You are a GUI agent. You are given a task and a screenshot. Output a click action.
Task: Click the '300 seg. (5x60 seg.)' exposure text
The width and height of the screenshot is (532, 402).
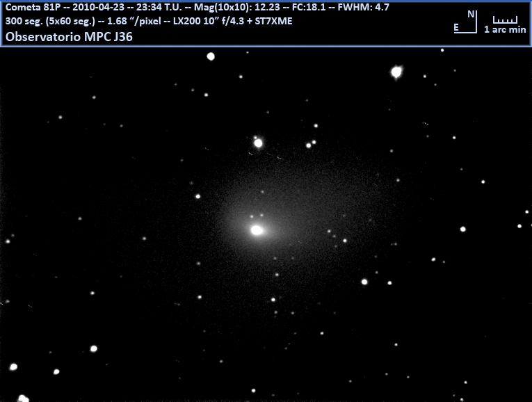point(50,21)
